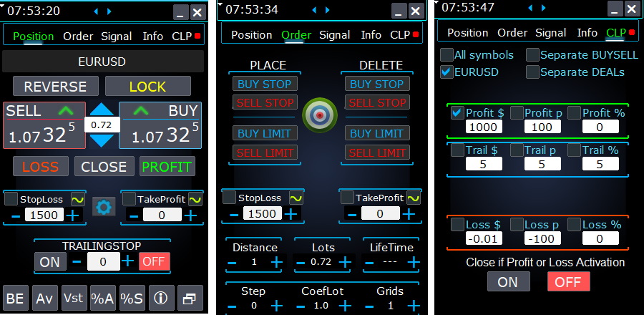Switch to Signal tab in Position panel
Image resolution: width=644 pixels, height=315 pixels.
point(117,37)
